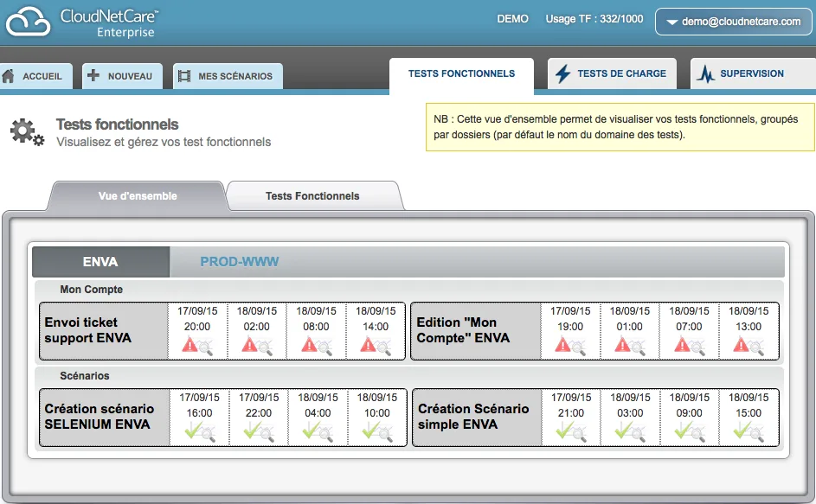
Task: Click the house icon on ACCUEIL
Action: [9, 76]
